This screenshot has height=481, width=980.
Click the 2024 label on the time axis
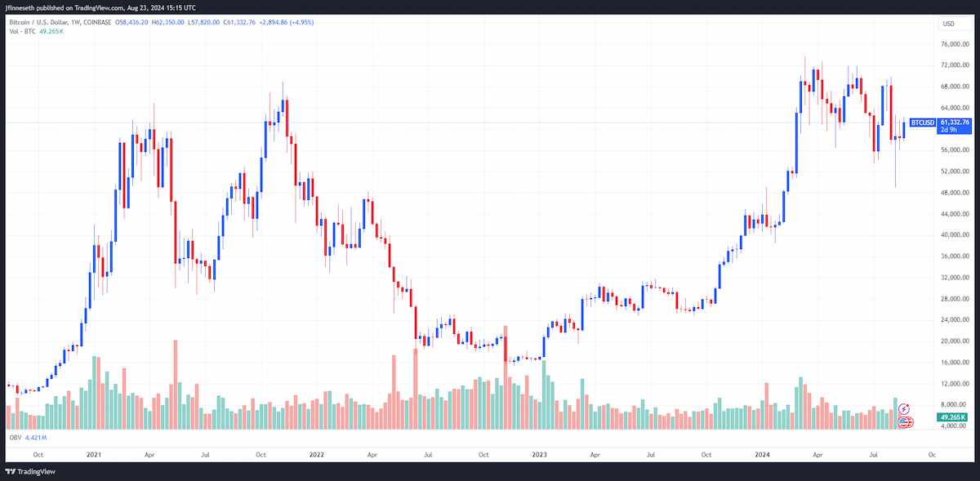[761, 453]
